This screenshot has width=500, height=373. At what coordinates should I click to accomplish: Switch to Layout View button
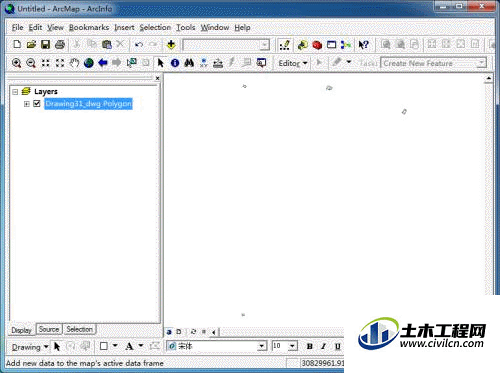178,332
